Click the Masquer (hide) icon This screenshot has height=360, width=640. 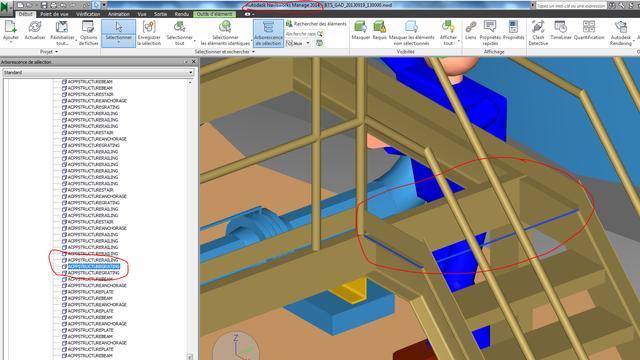pyautogui.click(x=360, y=27)
